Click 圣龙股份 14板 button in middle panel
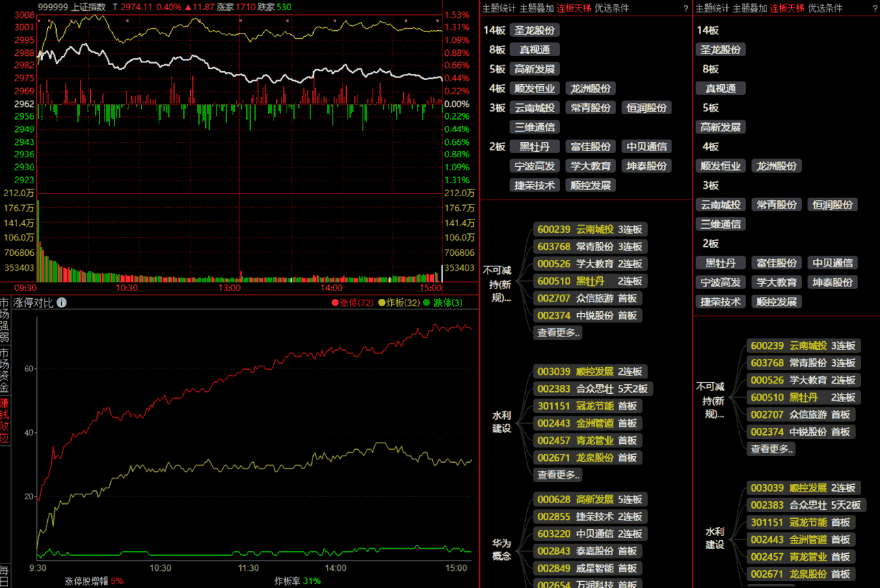The height and width of the screenshot is (588, 880). tap(535, 30)
